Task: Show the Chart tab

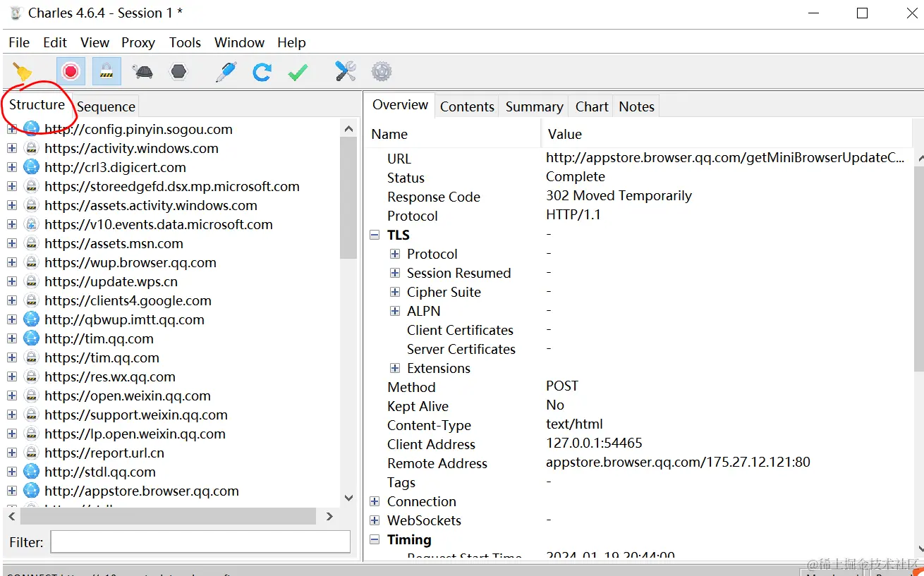Action: (x=592, y=106)
